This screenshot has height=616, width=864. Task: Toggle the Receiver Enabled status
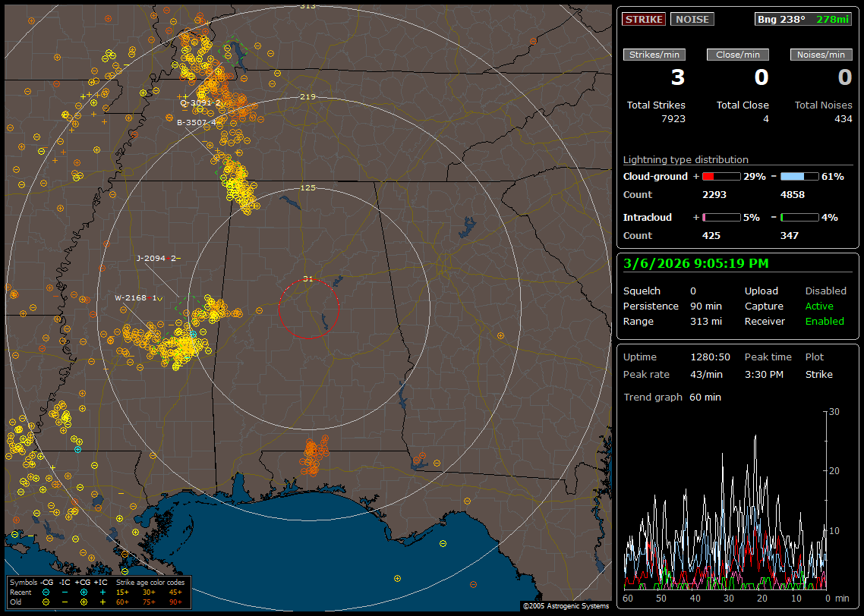tap(824, 322)
